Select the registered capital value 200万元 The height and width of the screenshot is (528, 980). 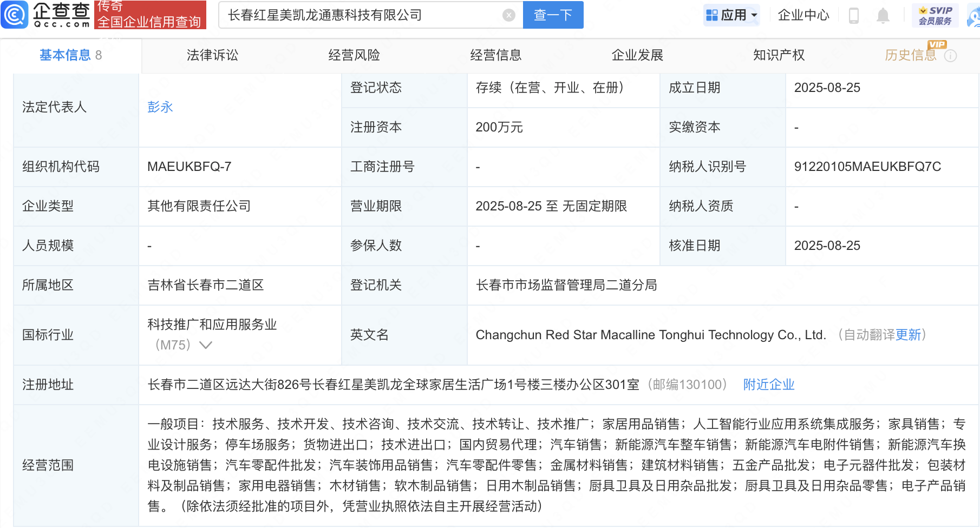[x=499, y=127]
